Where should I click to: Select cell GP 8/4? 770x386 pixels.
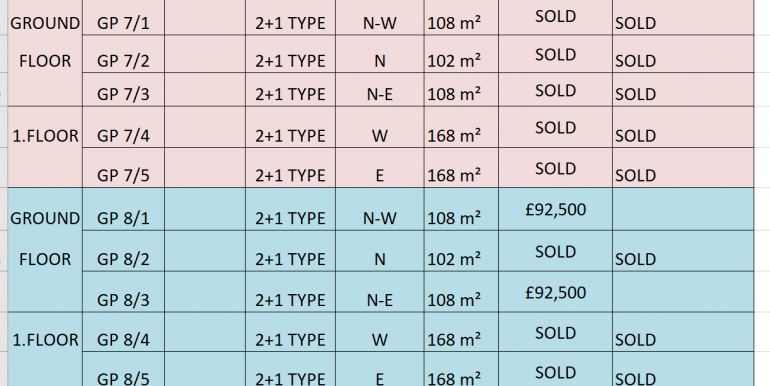[123, 332]
